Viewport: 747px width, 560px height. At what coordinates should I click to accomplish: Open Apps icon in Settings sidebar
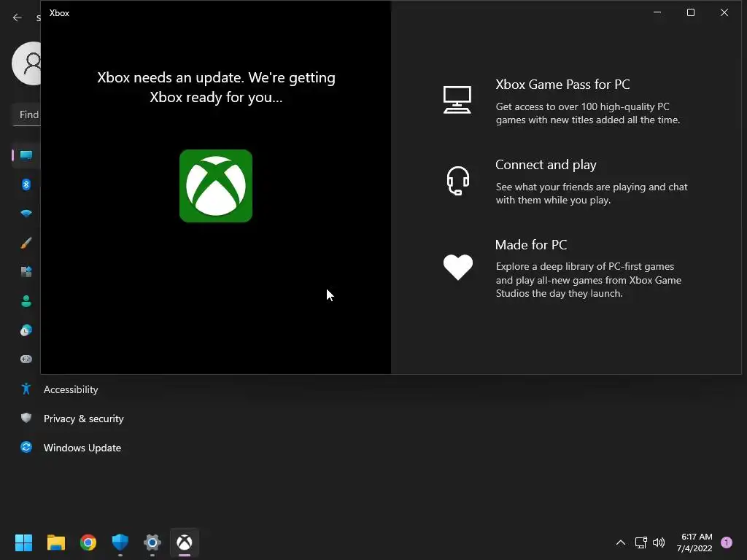(26, 272)
